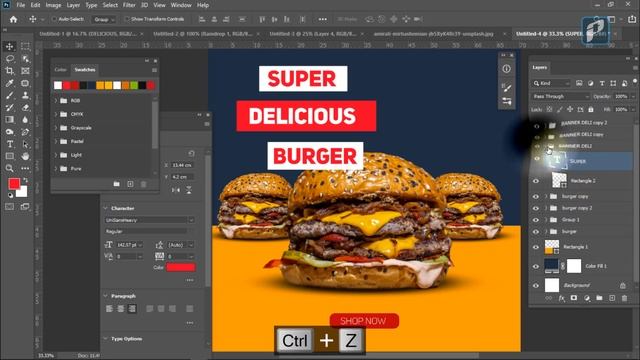This screenshot has height=360, width=640.
Task: Click the text Color red swatch
Action: click(180, 267)
